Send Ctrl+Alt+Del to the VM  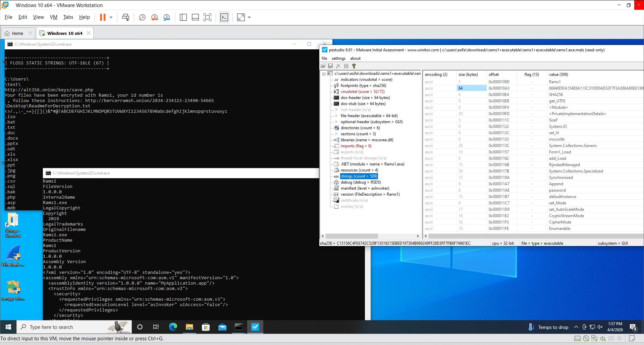[x=126, y=17]
